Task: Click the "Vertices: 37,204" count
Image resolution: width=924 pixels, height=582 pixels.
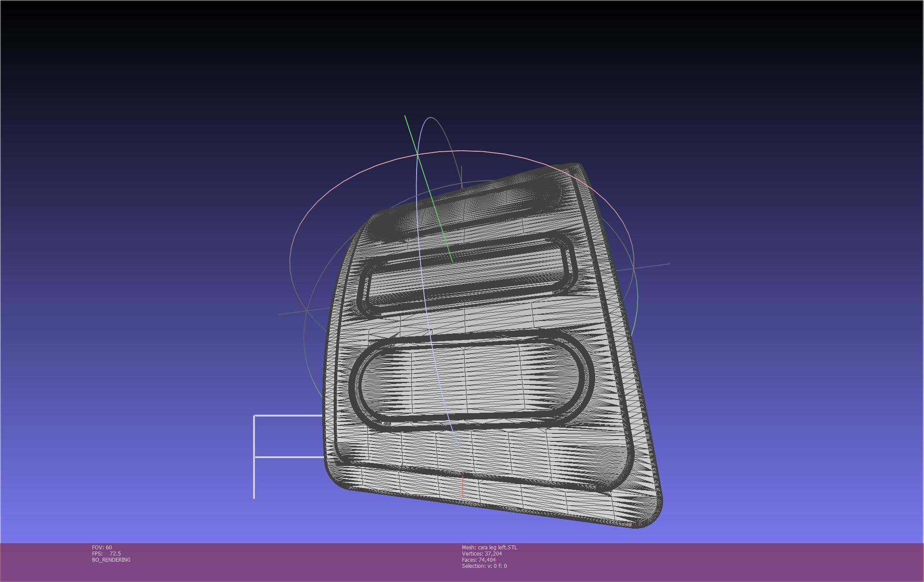Action: coord(482,553)
